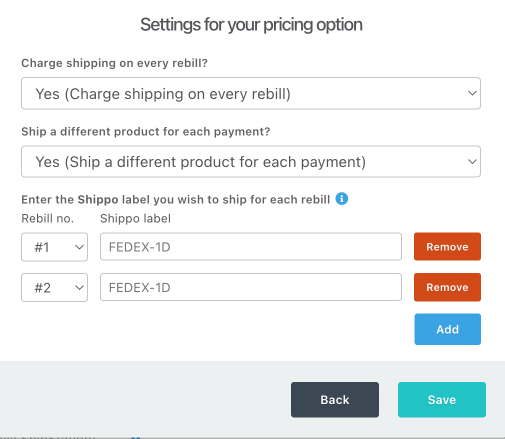Click the 'Ship a different product for each payment?' label

pyautogui.click(x=146, y=132)
